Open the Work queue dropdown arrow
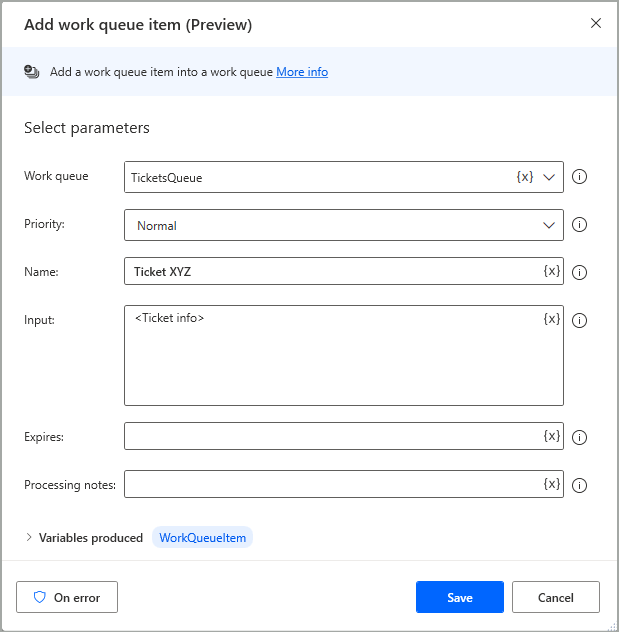Viewport: 619px width, 632px height. click(x=549, y=177)
